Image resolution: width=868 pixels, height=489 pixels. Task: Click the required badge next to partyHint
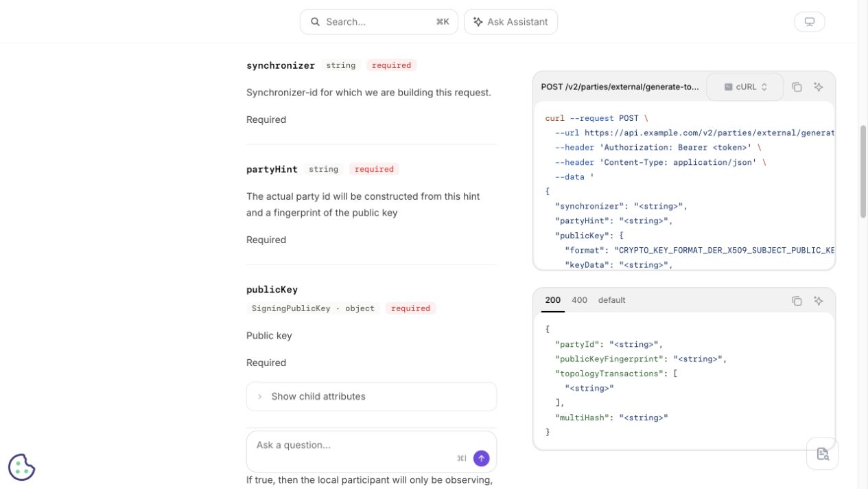(x=374, y=169)
